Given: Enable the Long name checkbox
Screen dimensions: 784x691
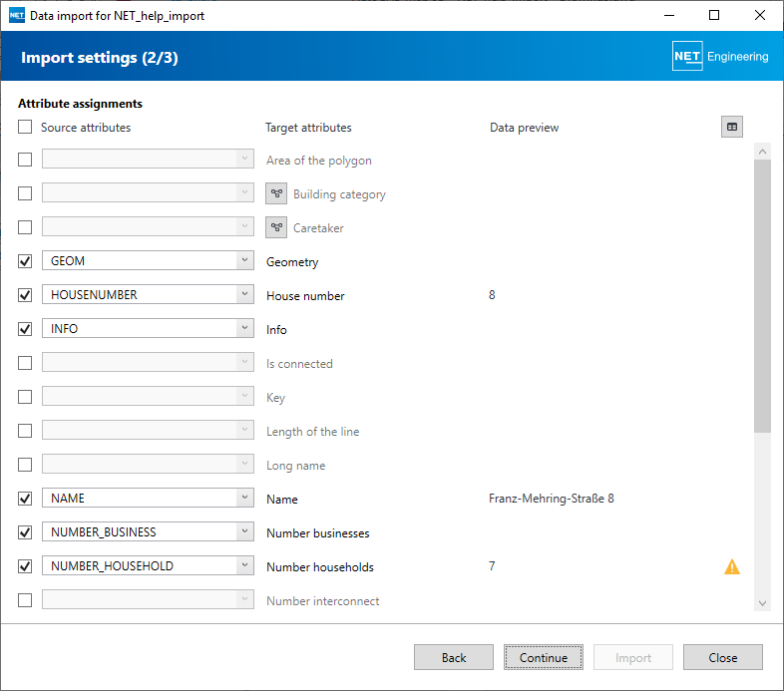Looking at the screenshot, I should coord(25,465).
